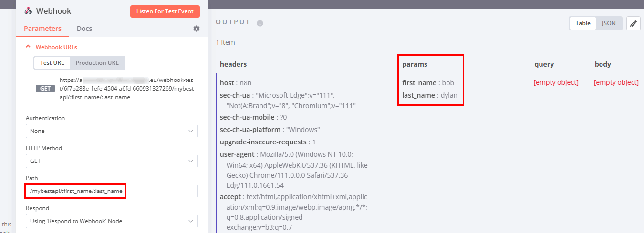Click the accept header row

[x=294, y=212]
